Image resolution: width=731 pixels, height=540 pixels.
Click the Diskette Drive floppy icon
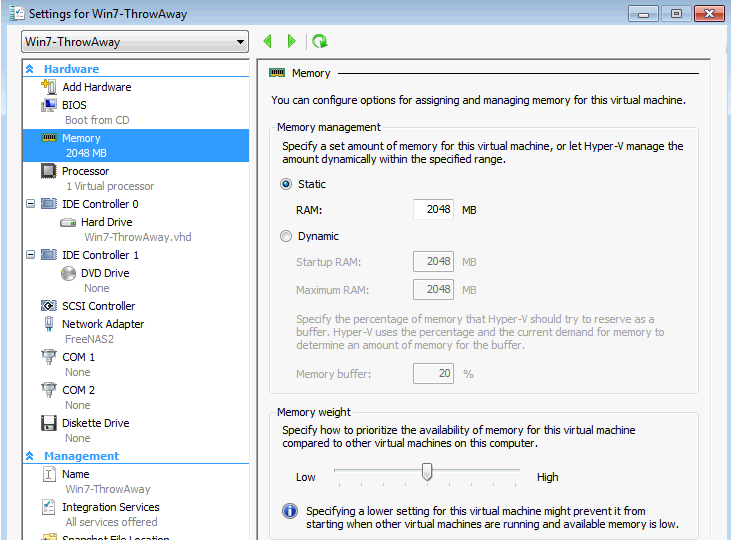pos(49,423)
